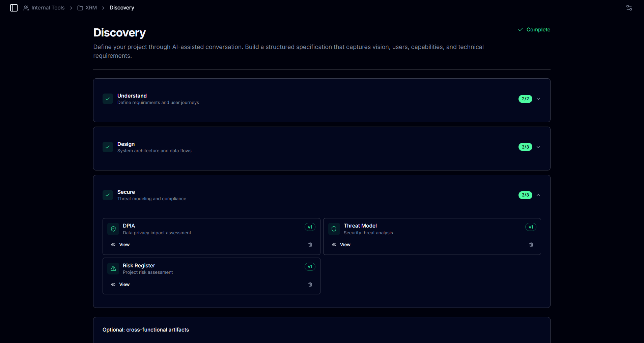Open the settings sliders icon at top right
This screenshot has height=343, width=644.
pos(629,8)
